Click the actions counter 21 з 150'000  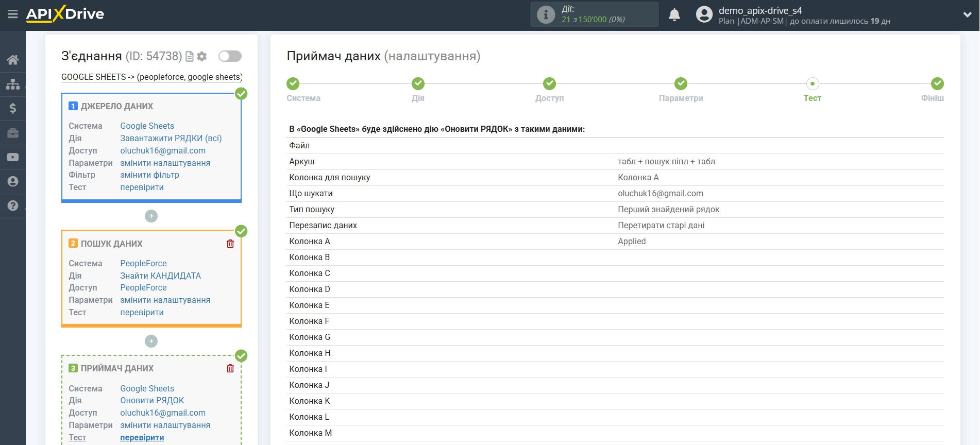pyautogui.click(x=593, y=20)
